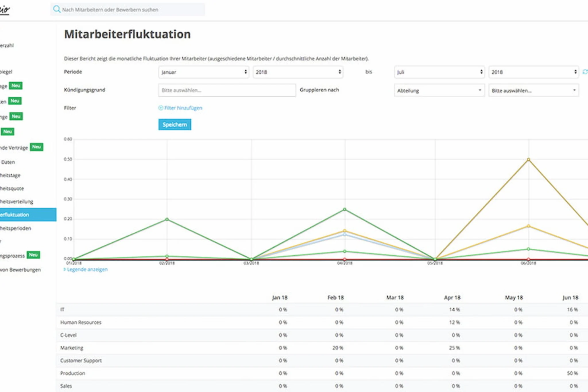
Task: Open the sidebar item ending in 'heitstage'
Action: coord(10,175)
